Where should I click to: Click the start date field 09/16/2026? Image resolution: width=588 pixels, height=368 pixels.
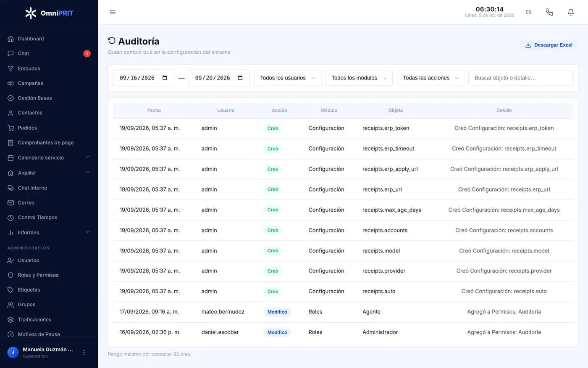[x=144, y=78]
